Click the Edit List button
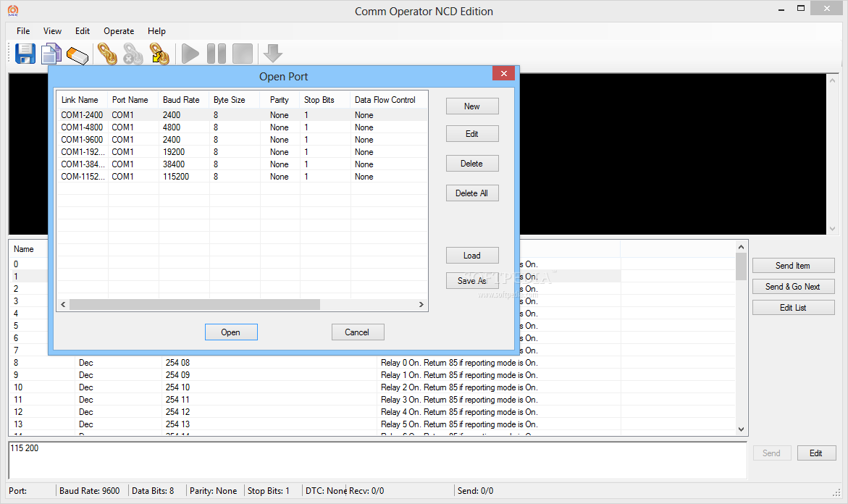Screen dimensions: 848x504 pos(793,308)
